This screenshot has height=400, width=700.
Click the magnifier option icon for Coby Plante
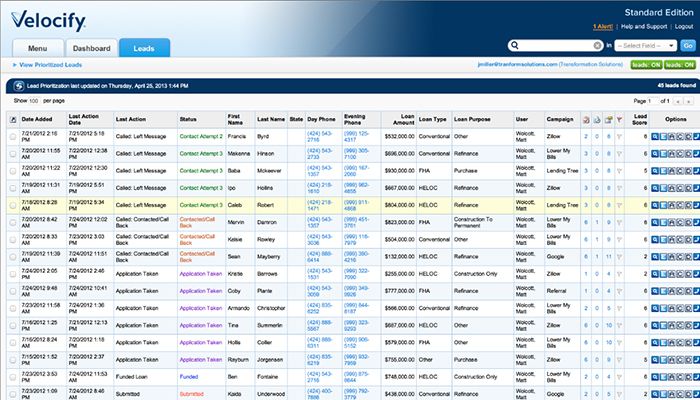click(x=655, y=291)
